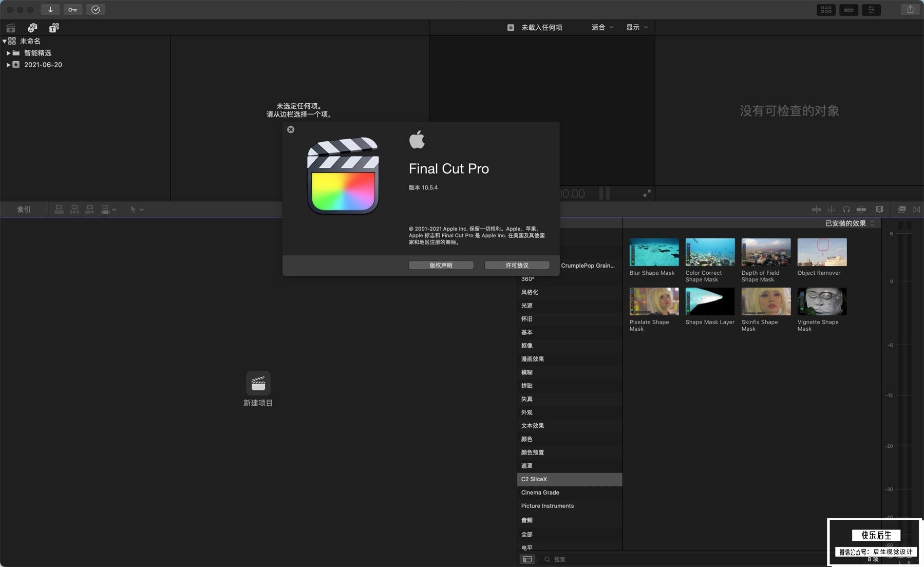
Task: Select the 颜色预置 effects category
Action: click(570, 452)
